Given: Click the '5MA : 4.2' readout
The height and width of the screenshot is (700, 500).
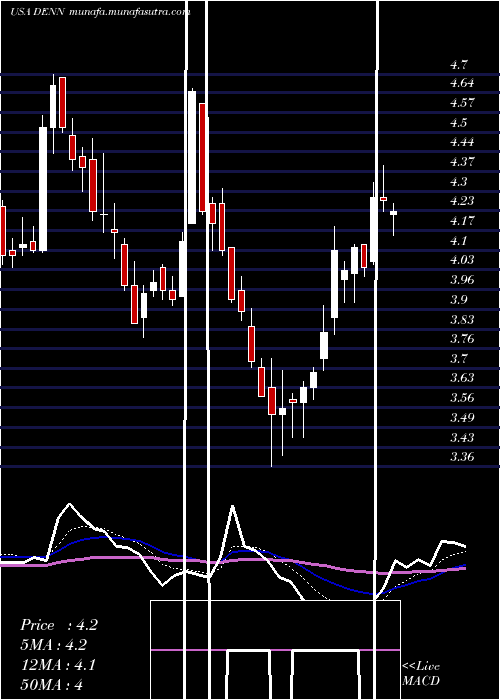Looking at the screenshot, I should coord(53,645).
